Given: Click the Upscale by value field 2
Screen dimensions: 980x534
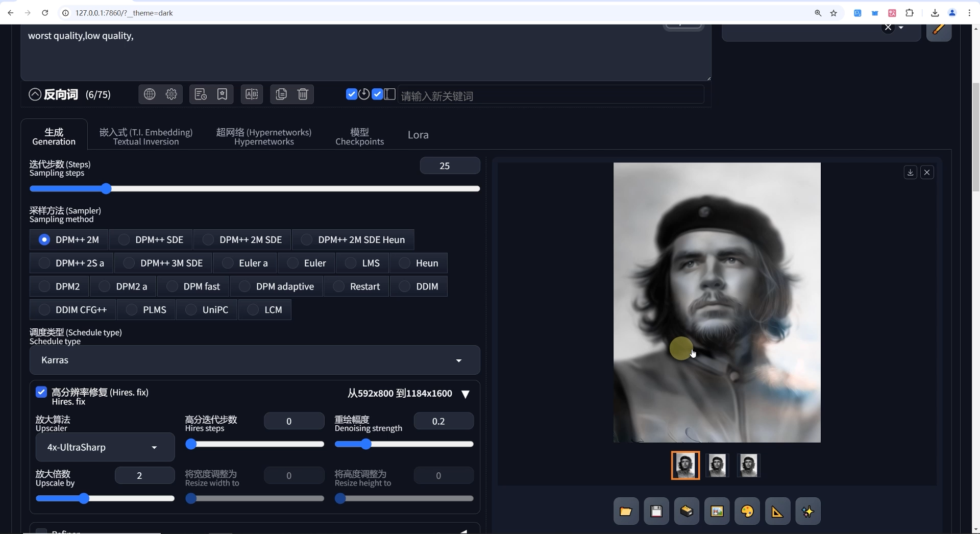Looking at the screenshot, I should pyautogui.click(x=144, y=475).
